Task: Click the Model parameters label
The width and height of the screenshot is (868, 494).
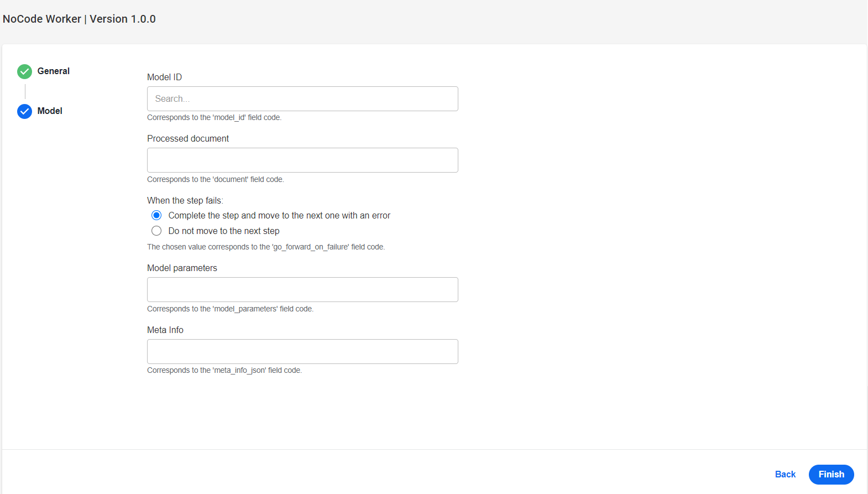Action: [182, 268]
